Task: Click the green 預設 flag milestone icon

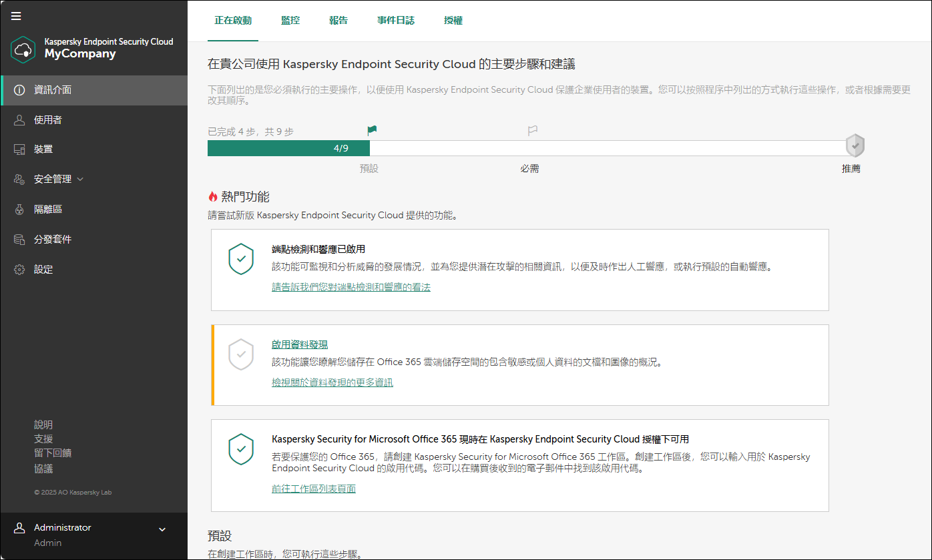Action: point(372,130)
